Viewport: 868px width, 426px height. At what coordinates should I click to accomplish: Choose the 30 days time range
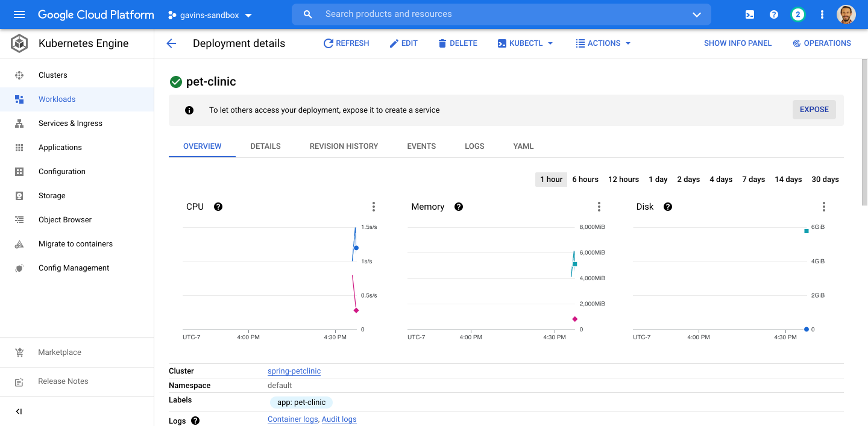click(x=825, y=180)
